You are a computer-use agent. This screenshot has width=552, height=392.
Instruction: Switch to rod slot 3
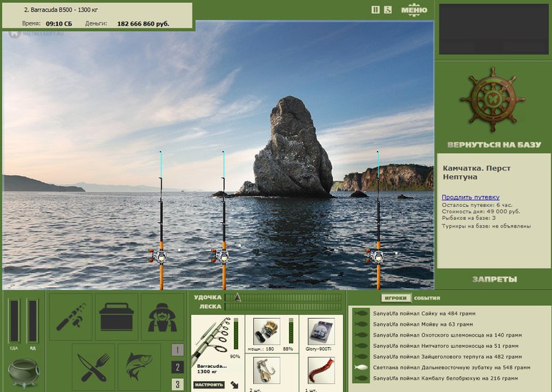pyautogui.click(x=177, y=384)
